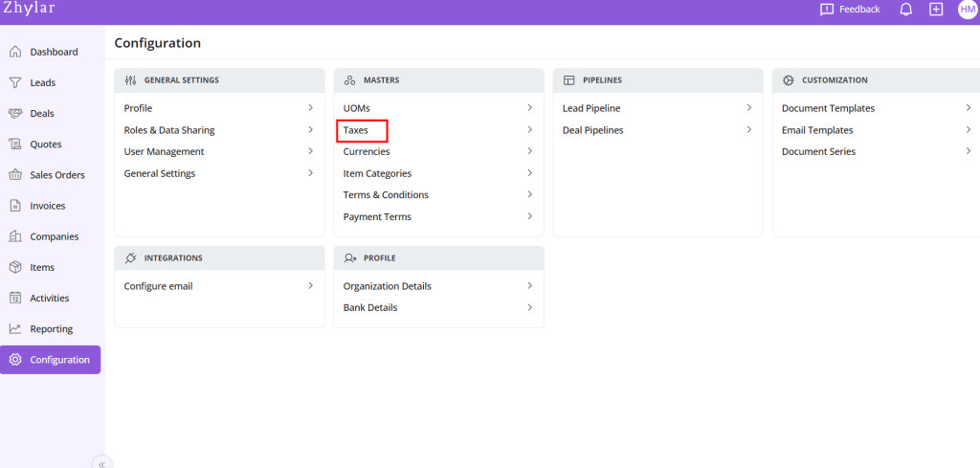The width and height of the screenshot is (980, 468).
Task: Select Invoices in the sidebar
Action: pos(50,206)
